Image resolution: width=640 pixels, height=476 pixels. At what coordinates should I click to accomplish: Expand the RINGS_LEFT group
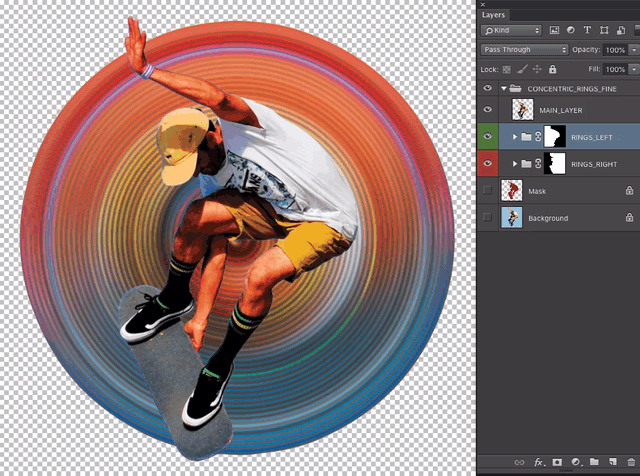pyautogui.click(x=515, y=137)
